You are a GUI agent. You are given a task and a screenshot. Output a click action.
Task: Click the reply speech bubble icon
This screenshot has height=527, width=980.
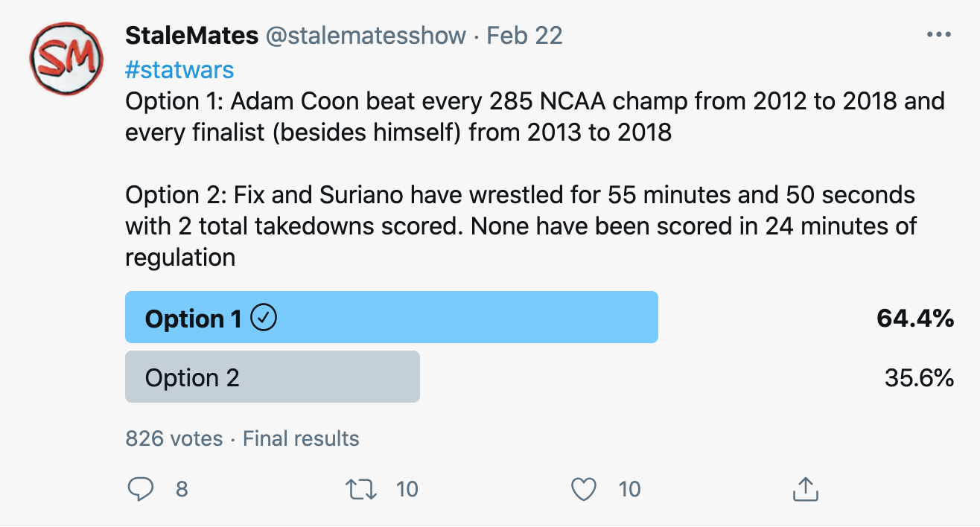(141, 489)
